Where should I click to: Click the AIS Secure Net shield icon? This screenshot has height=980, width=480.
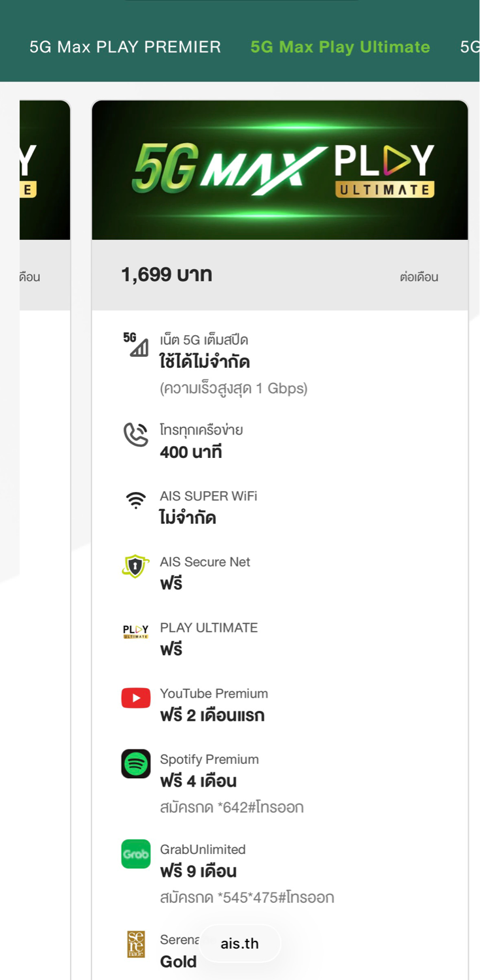pos(135,566)
